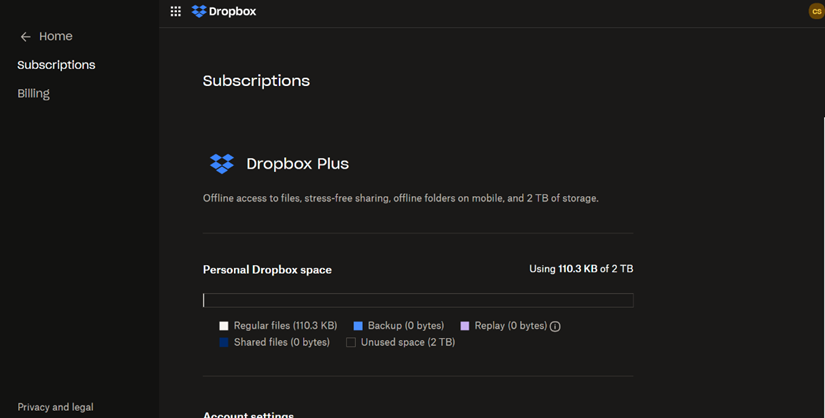Click 'Regular files (110.3 KB)' label

click(x=286, y=326)
